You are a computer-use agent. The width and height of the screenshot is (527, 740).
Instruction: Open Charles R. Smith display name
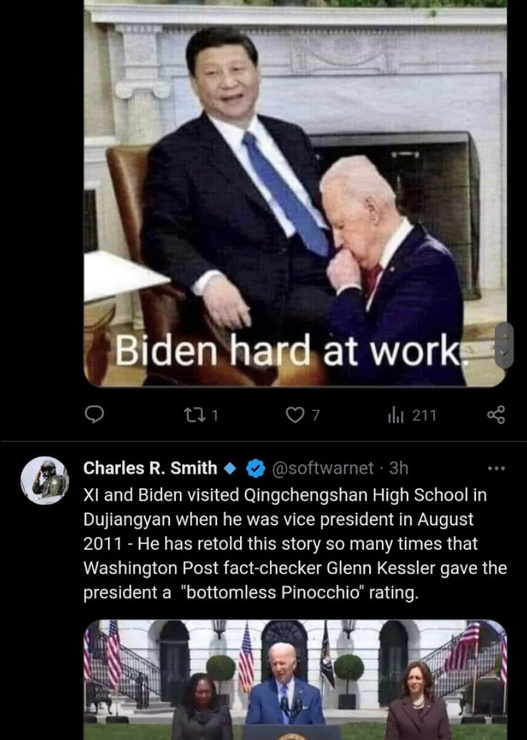point(150,468)
